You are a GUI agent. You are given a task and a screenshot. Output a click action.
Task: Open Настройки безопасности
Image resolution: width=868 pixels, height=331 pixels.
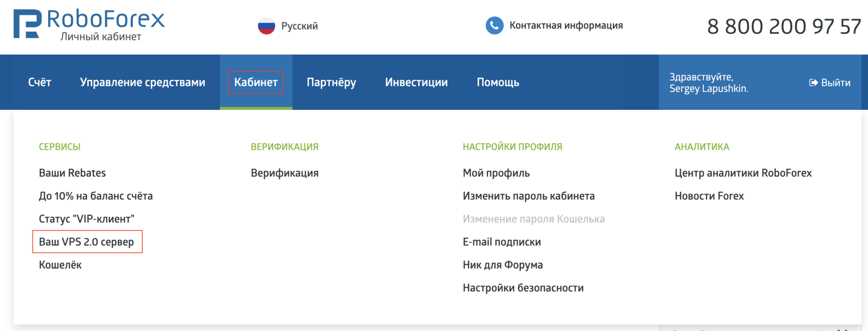coord(523,288)
